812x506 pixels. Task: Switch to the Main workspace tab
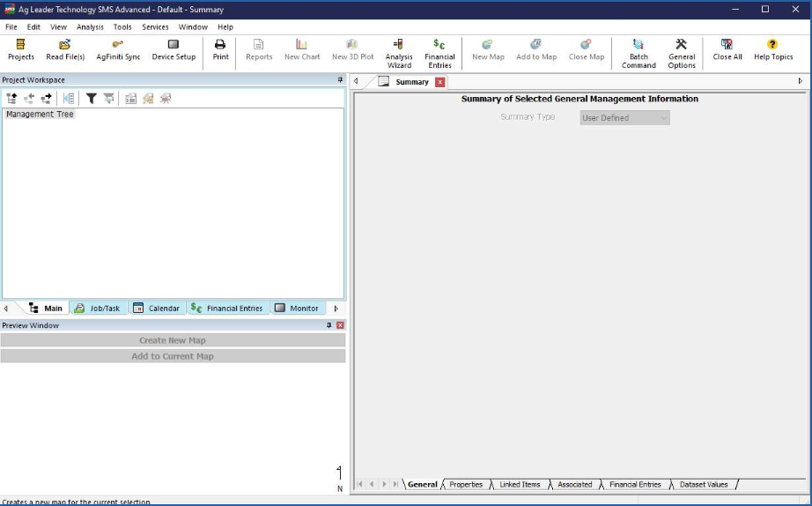[x=46, y=308]
